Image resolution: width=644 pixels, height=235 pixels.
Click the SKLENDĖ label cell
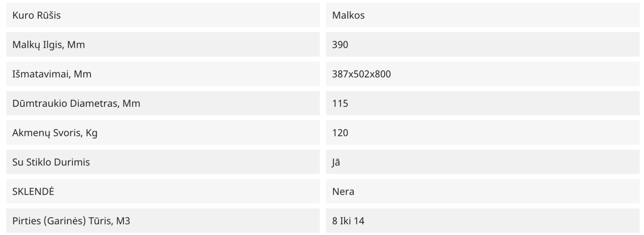click(x=162, y=192)
